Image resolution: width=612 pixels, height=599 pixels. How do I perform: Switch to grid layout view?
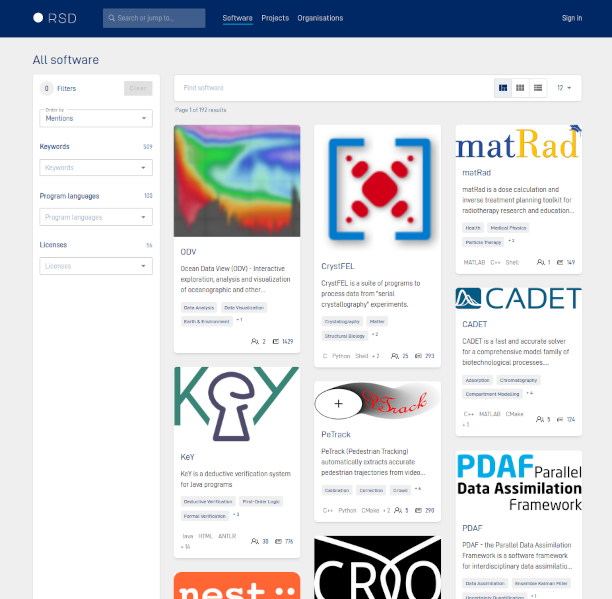(520, 88)
